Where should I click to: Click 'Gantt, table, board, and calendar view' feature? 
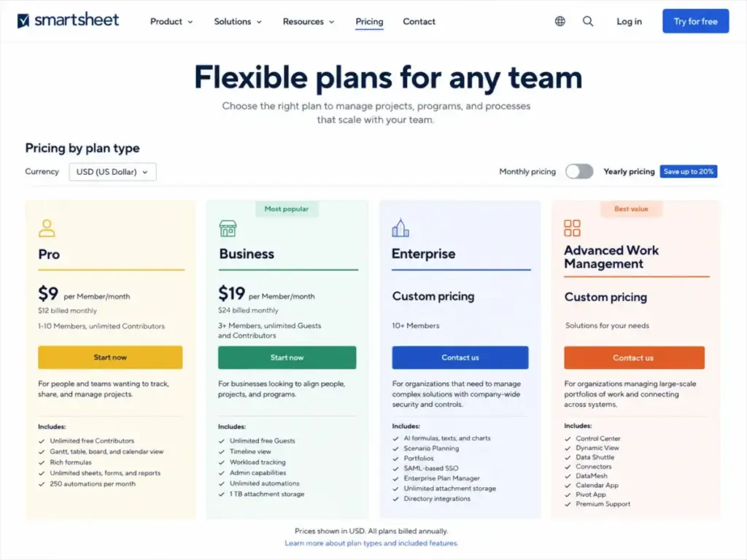[x=107, y=451]
